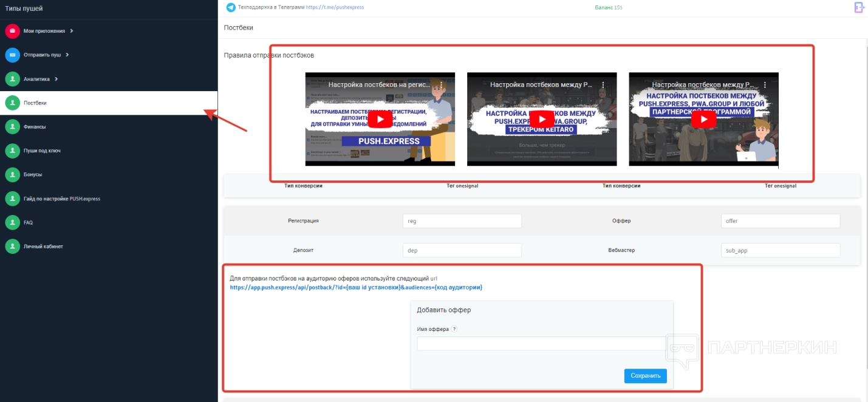Play the first video about registration postbacks
868x402 pixels.
coord(380,119)
